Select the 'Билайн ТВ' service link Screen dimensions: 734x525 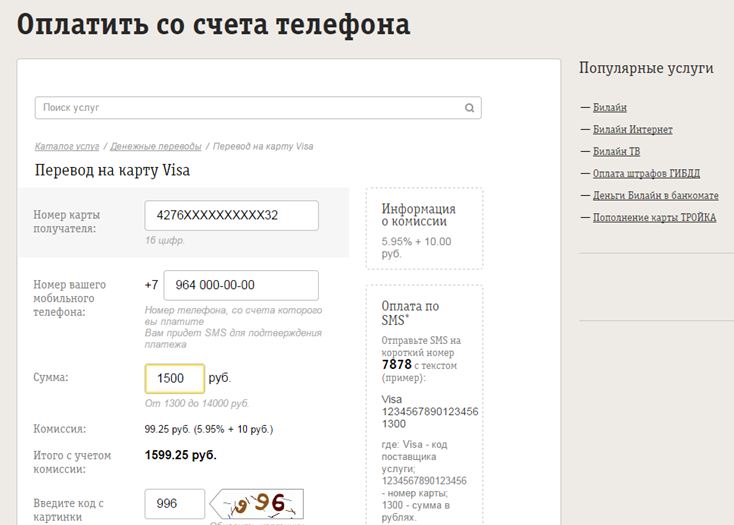pos(616,151)
